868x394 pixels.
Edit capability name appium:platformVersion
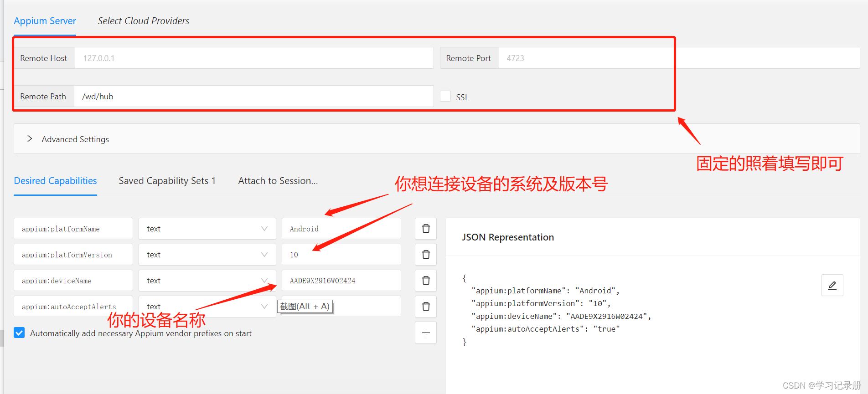pyautogui.click(x=73, y=255)
